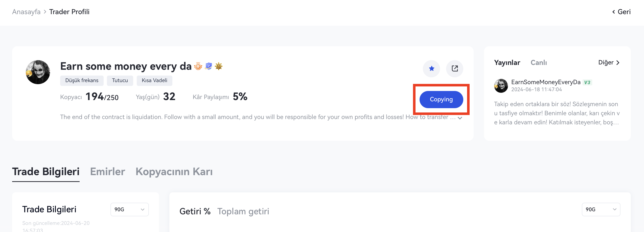Switch chart to Toplam getiri
The image size is (644, 232).
[243, 211]
